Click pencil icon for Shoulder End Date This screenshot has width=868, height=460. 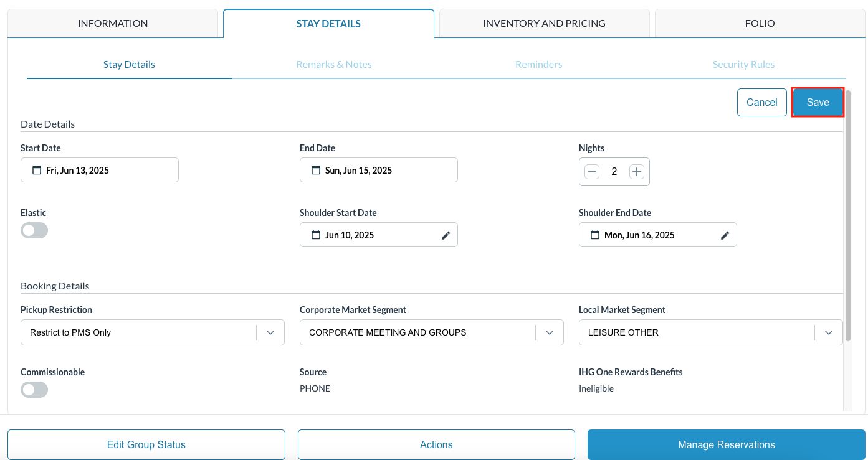725,235
